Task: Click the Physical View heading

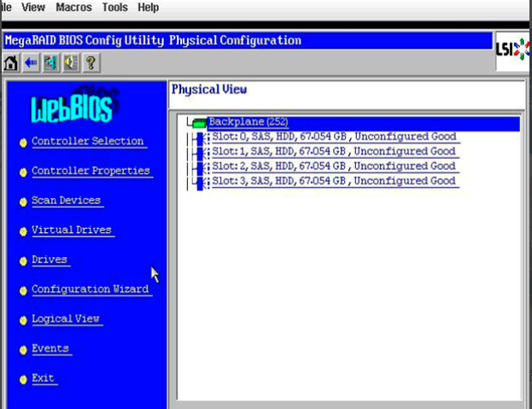Action: pyautogui.click(x=209, y=91)
